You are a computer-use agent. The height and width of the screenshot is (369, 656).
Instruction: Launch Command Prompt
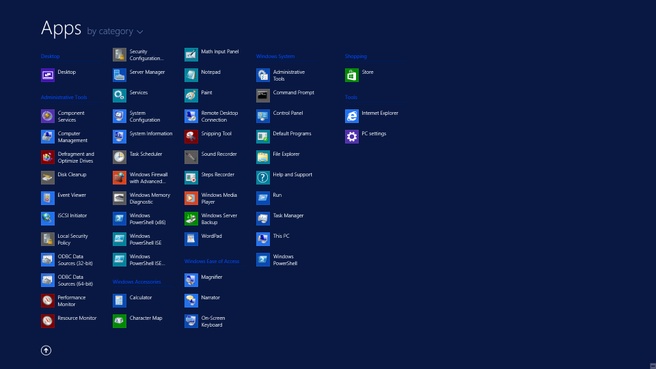click(x=286, y=96)
